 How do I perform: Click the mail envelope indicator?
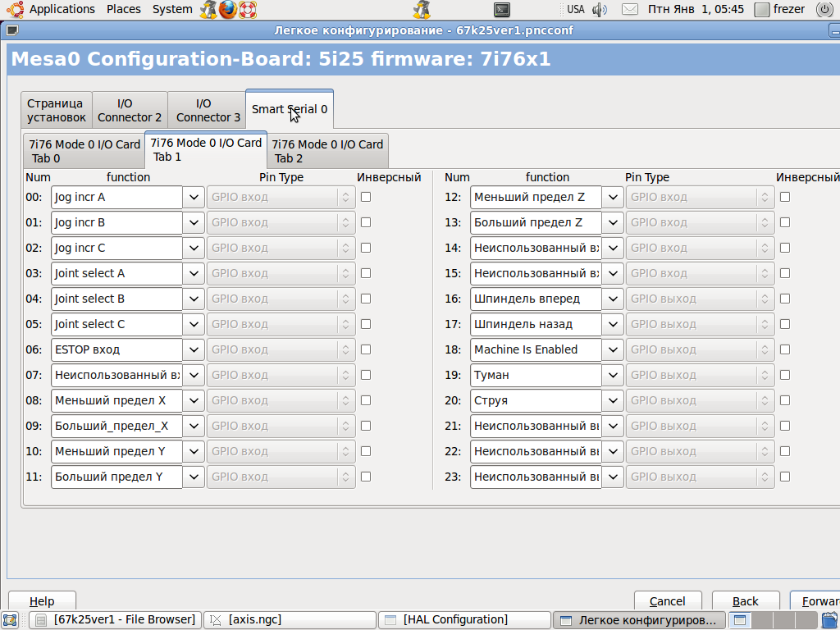pos(629,9)
